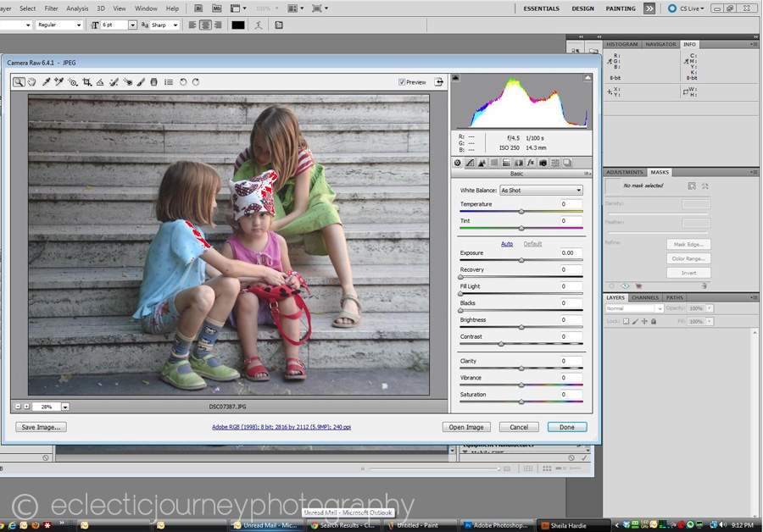Select the Hand tool in Camera Raw
The width and height of the screenshot is (763, 532).
point(31,82)
